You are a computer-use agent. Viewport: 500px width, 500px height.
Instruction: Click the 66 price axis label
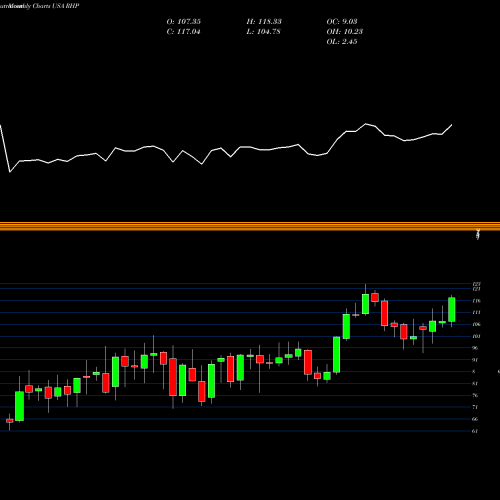click(x=475, y=419)
